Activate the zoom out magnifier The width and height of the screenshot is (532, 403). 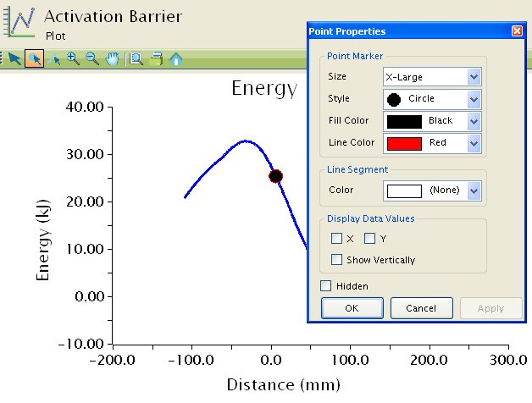[92, 58]
